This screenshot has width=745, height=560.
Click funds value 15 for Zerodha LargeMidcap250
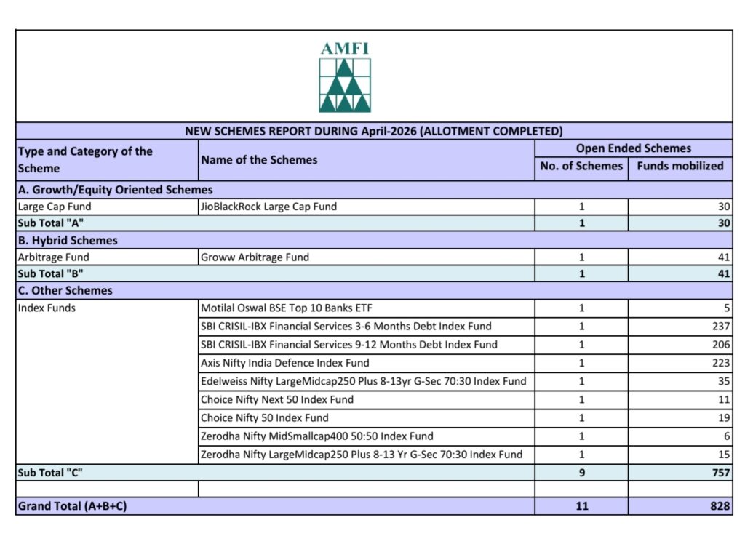tap(724, 455)
